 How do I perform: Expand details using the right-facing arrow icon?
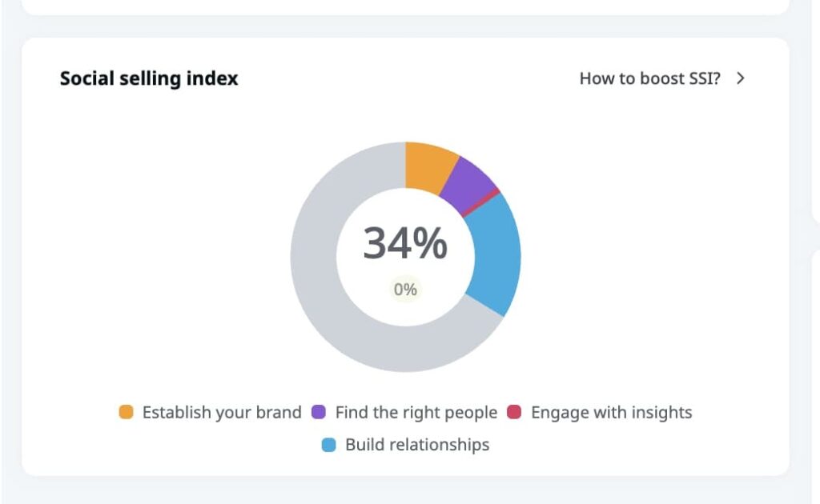[740, 78]
